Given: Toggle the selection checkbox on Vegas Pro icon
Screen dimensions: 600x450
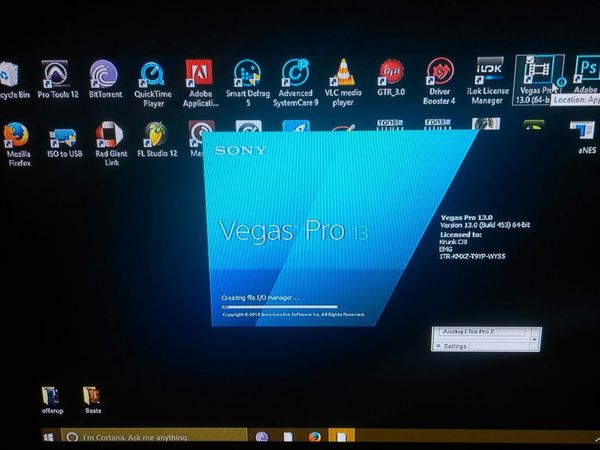Looking at the screenshot, I should (x=530, y=59).
